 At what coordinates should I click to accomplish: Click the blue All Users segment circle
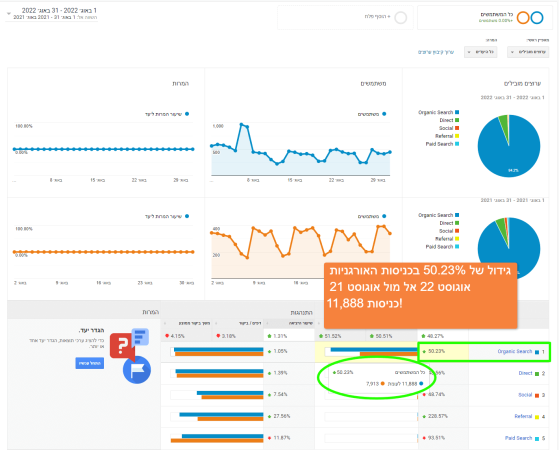pos(537,17)
